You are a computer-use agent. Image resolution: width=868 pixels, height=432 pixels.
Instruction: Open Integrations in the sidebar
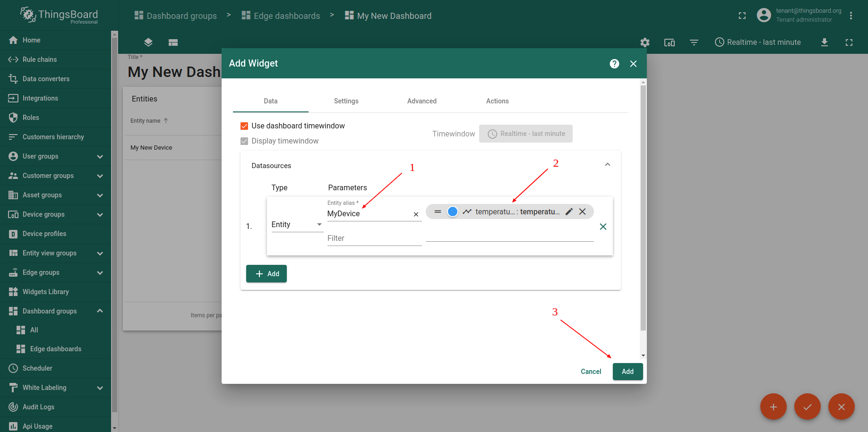tap(55, 98)
